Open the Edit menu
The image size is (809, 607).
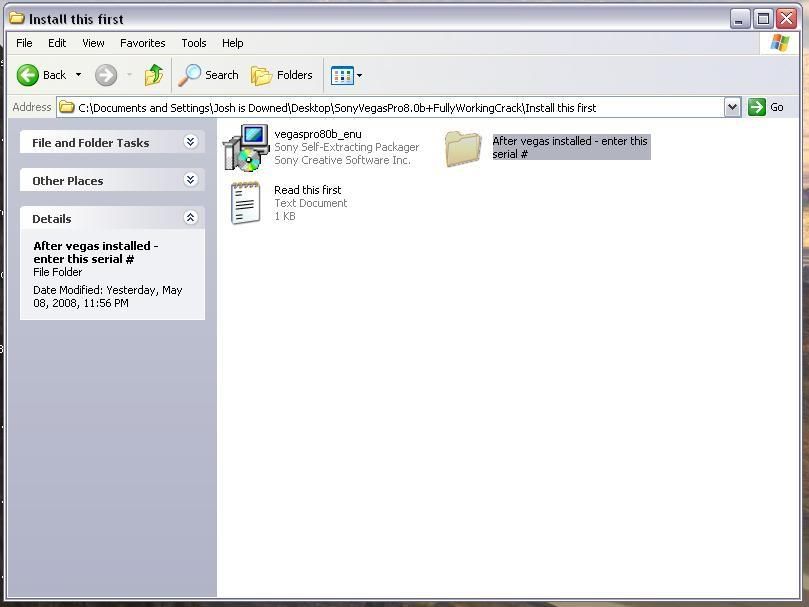coord(57,43)
